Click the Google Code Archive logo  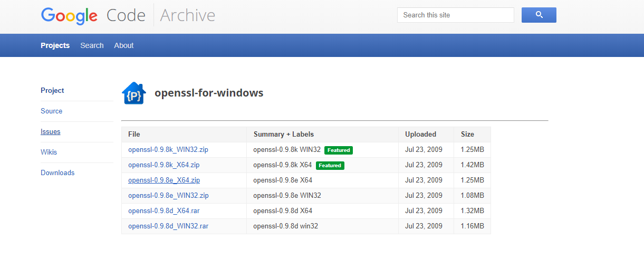pos(128,15)
